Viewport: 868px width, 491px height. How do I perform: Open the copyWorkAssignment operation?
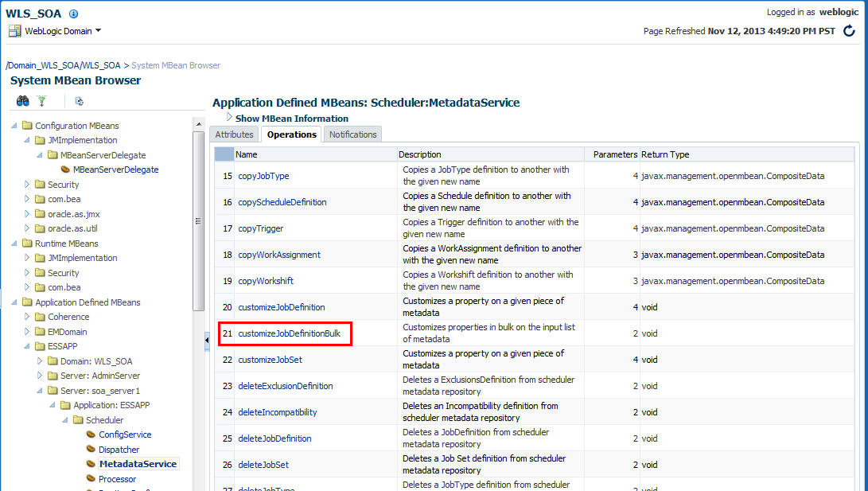click(x=279, y=255)
